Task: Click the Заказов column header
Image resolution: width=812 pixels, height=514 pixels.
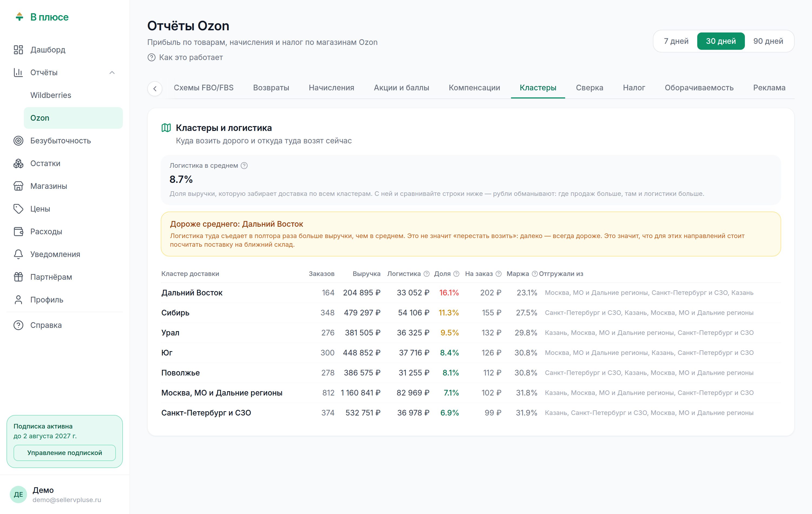Action: (x=321, y=274)
